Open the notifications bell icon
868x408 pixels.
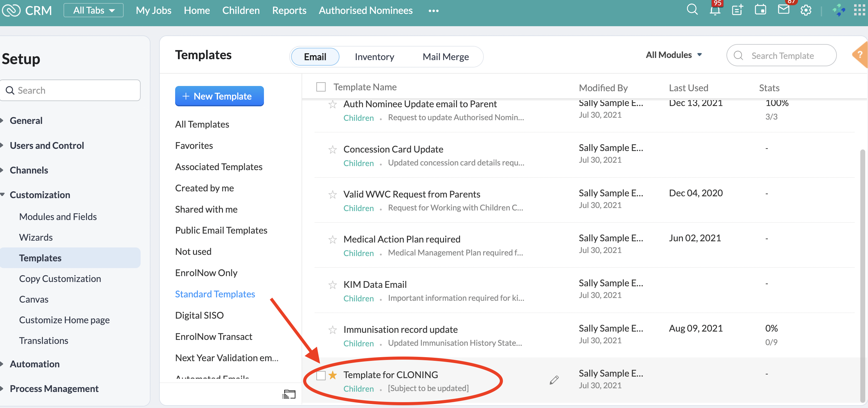pyautogui.click(x=715, y=10)
